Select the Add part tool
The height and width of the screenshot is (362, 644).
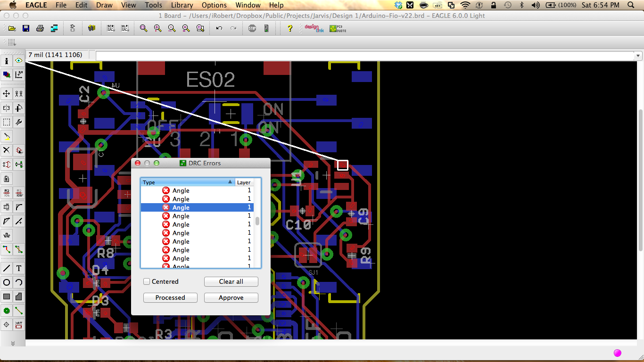(x=19, y=150)
